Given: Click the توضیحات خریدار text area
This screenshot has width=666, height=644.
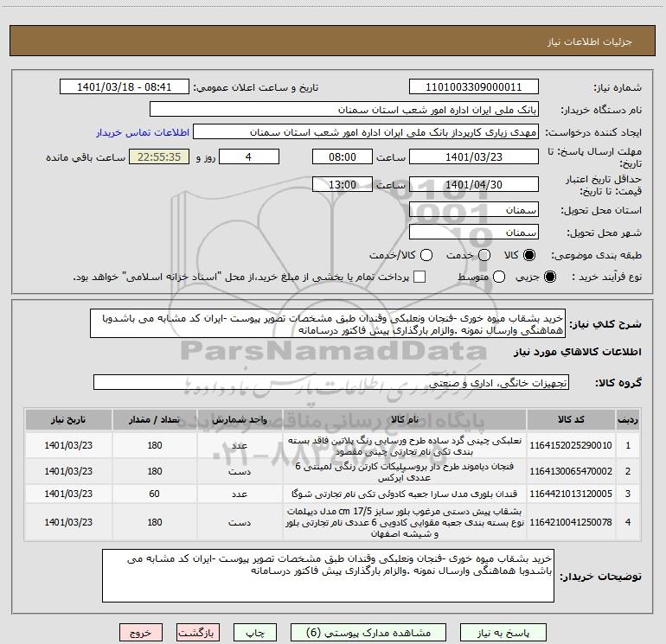Looking at the screenshot, I should pyautogui.click(x=329, y=576).
